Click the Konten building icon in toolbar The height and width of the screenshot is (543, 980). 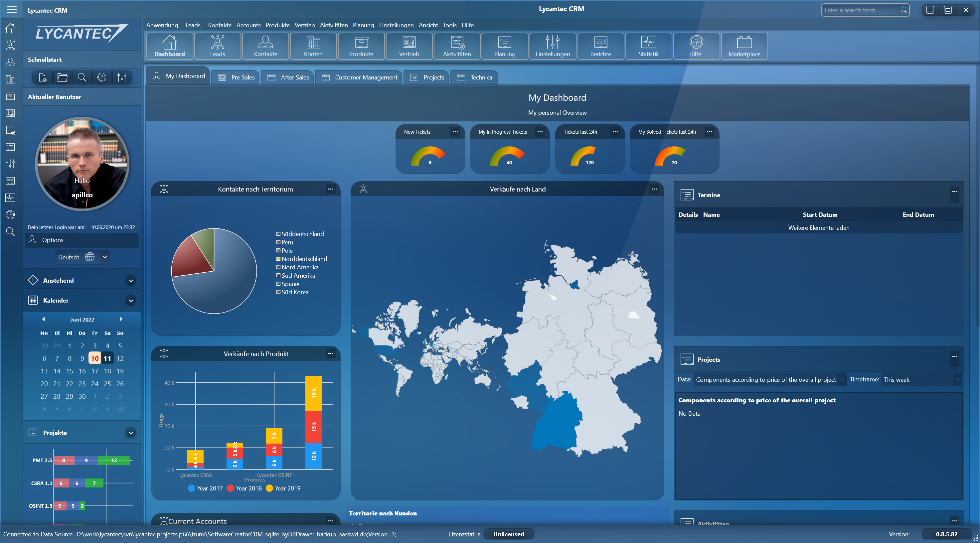pos(313,46)
